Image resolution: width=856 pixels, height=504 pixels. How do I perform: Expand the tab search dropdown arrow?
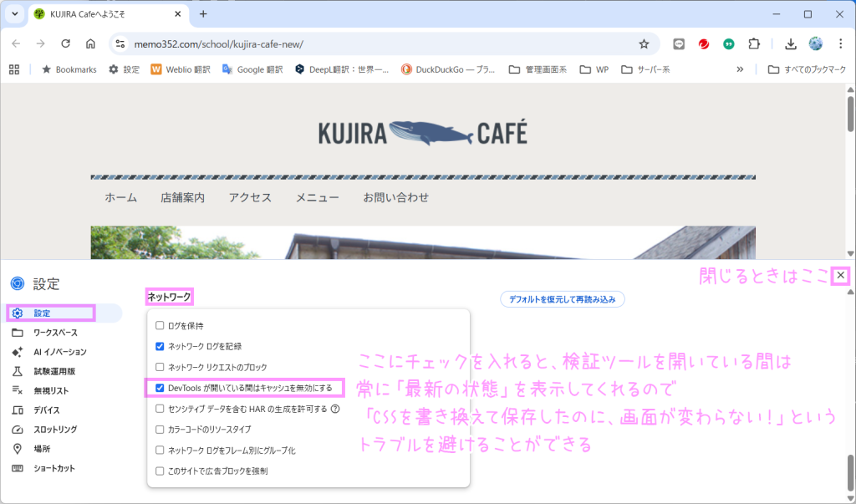14,14
